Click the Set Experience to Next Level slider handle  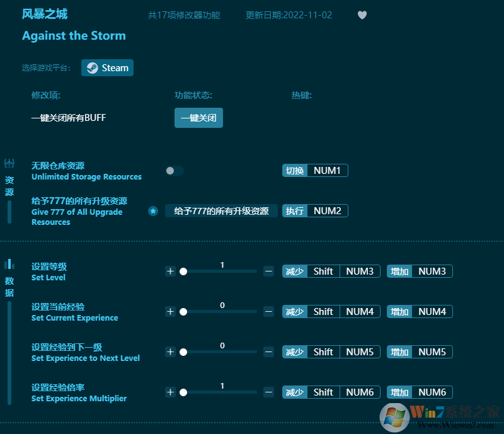[183, 351]
